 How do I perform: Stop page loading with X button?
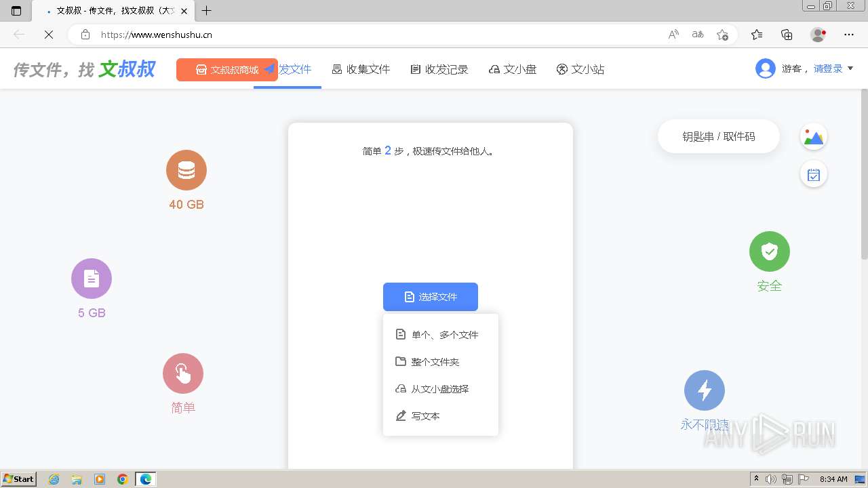coord(49,35)
